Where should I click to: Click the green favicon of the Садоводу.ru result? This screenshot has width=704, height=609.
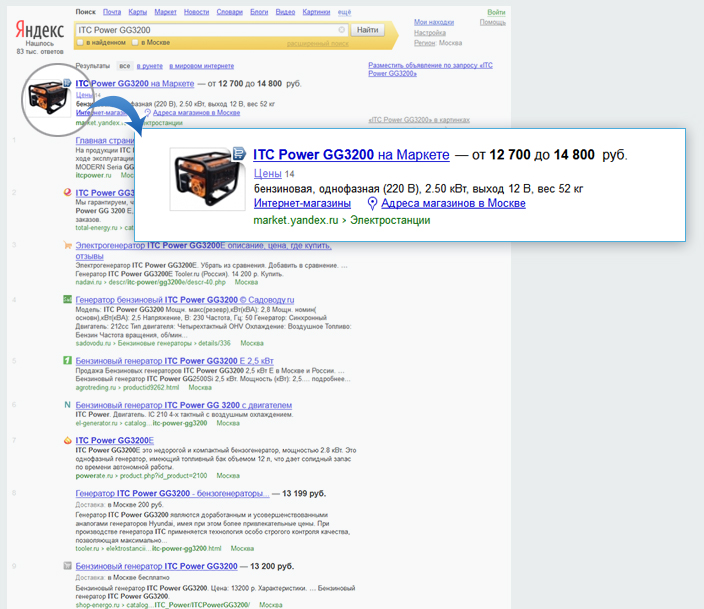pos(67,299)
